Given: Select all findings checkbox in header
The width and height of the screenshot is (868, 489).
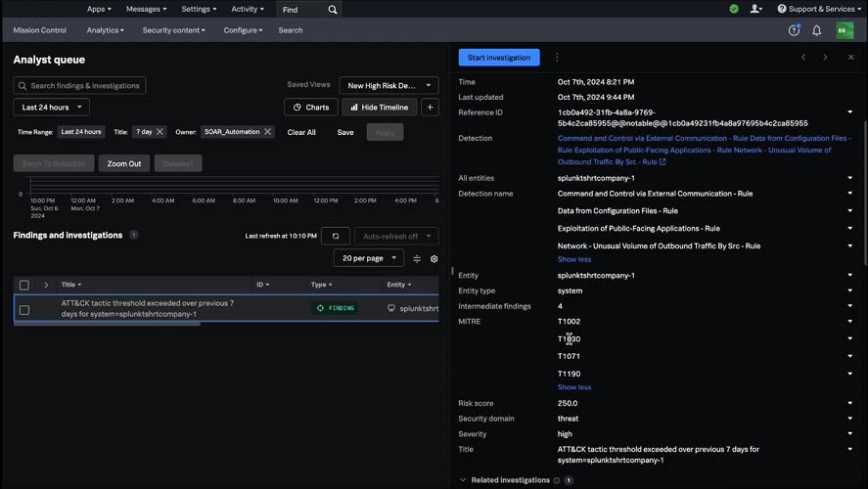Looking at the screenshot, I should tap(24, 285).
